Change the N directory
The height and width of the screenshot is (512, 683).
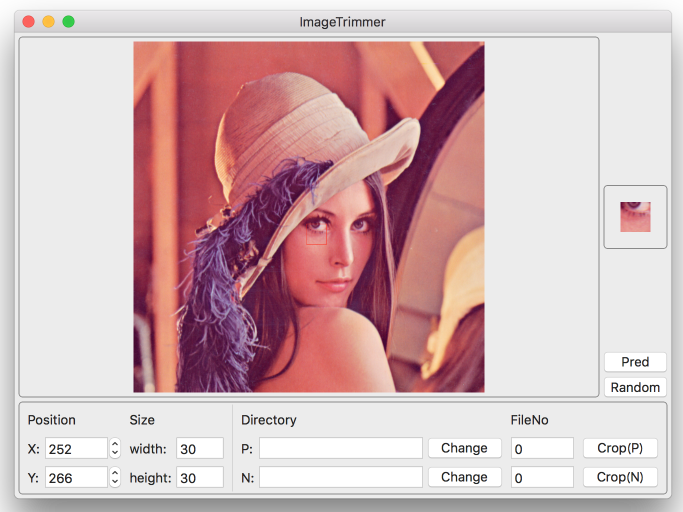click(x=464, y=477)
